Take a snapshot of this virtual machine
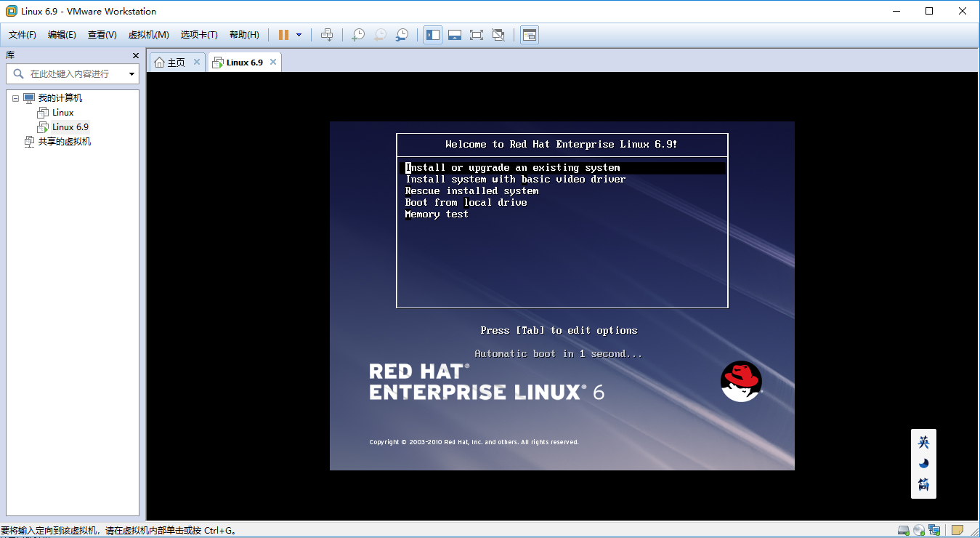980x538 pixels. [358, 35]
